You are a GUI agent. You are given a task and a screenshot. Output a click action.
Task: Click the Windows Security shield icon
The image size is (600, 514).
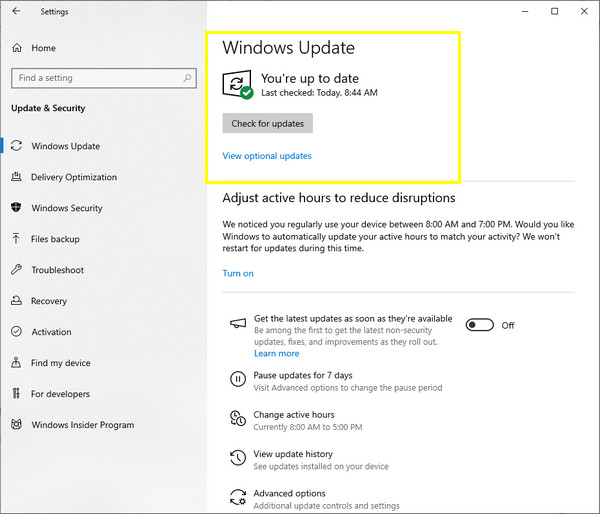click(x=16, y=207)
